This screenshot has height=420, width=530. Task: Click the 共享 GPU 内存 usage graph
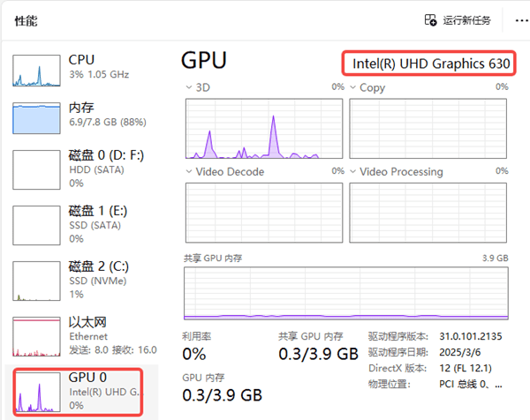(x=346, y=293)
